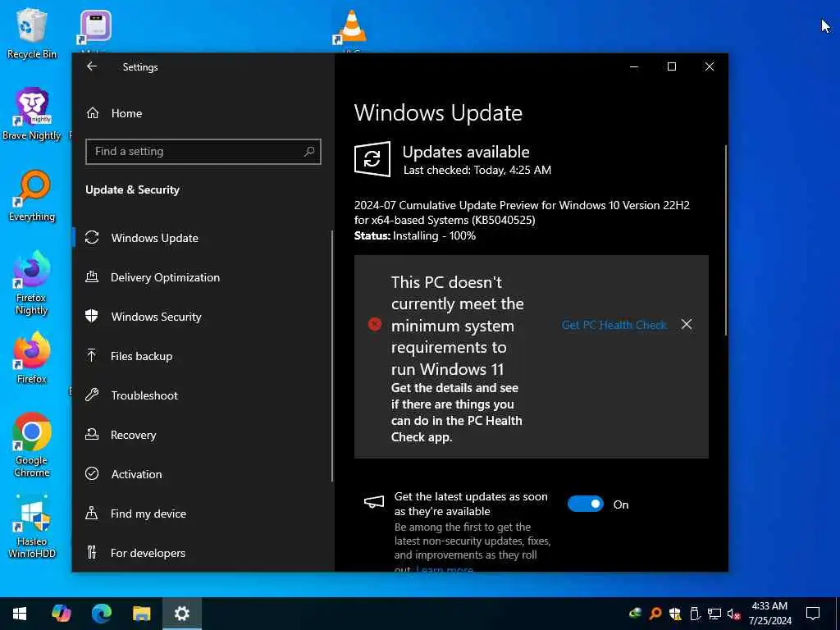Select the Firefox Nightly desktop shortcut
840x630 pixels.
click(x=32, y=283)
